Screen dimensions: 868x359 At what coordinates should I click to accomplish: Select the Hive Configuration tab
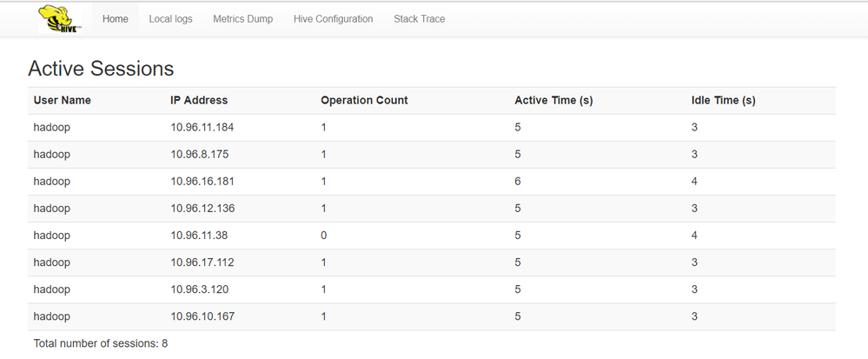click(x=333, y=19)
